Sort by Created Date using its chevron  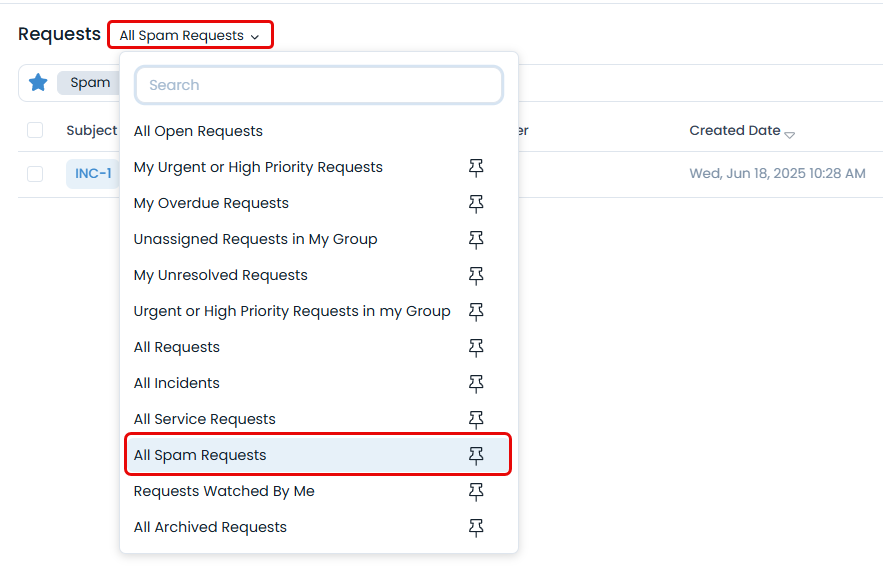[790, 134]
